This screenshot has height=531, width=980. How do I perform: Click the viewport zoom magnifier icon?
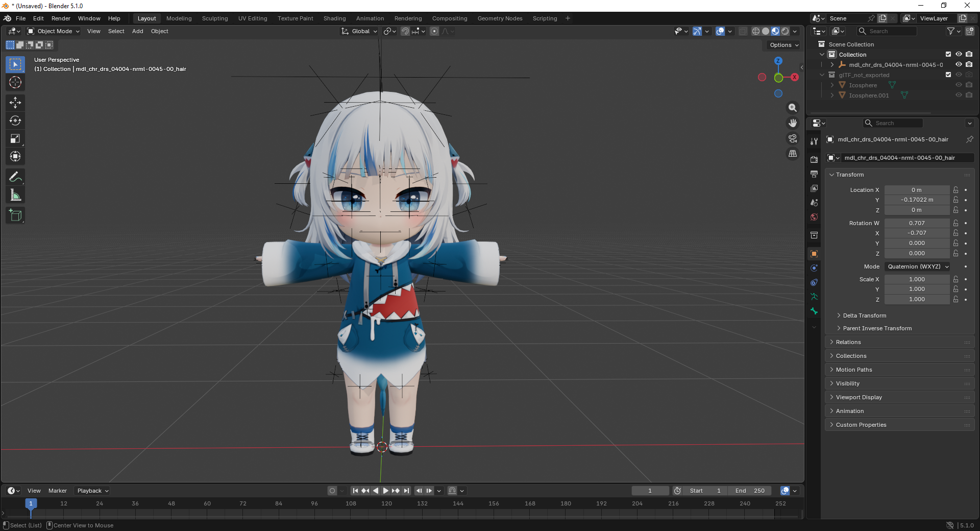pyautogui.click(x=793, y=108)
